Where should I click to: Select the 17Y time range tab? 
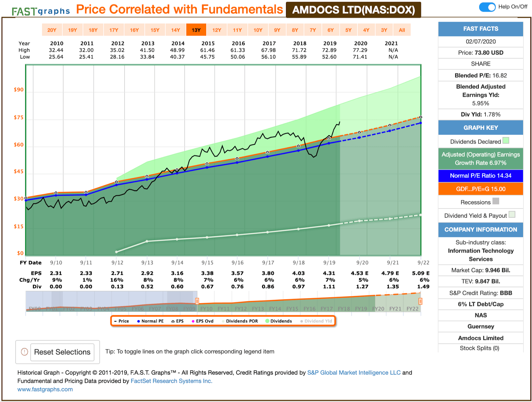point(114,30)
